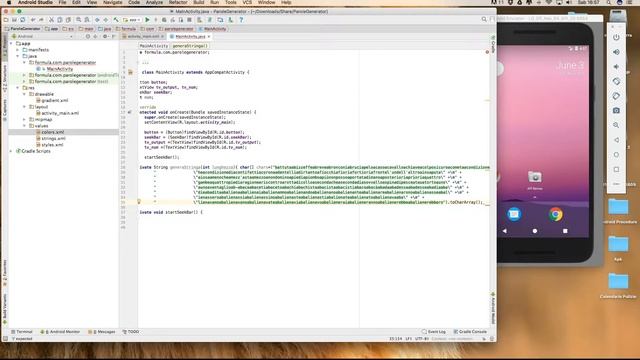
Task: Open the app run configuration dropdown
Action: [x=132, y=20]
